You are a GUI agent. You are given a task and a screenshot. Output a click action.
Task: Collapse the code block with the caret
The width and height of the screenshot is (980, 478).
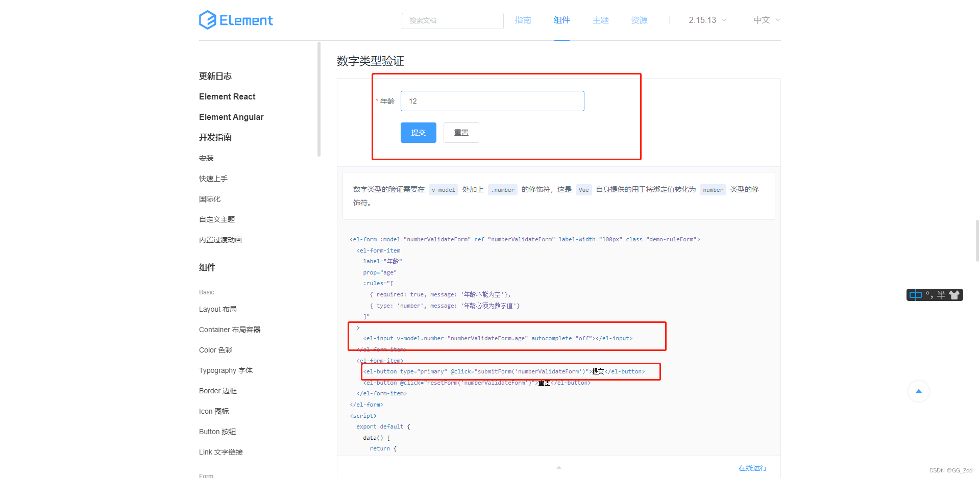(x=559, y=467)
